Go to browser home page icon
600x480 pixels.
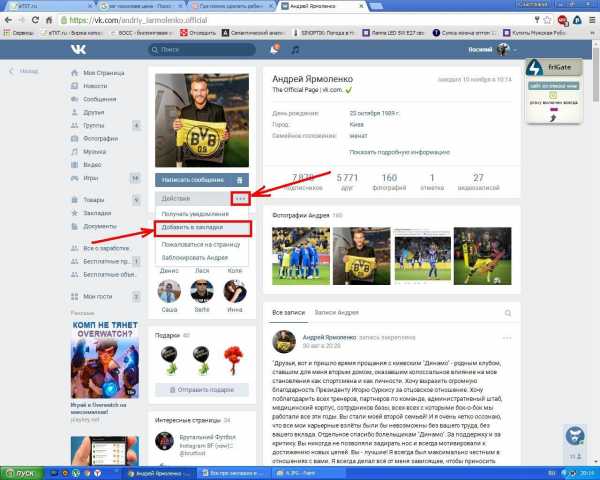(49, 20)
